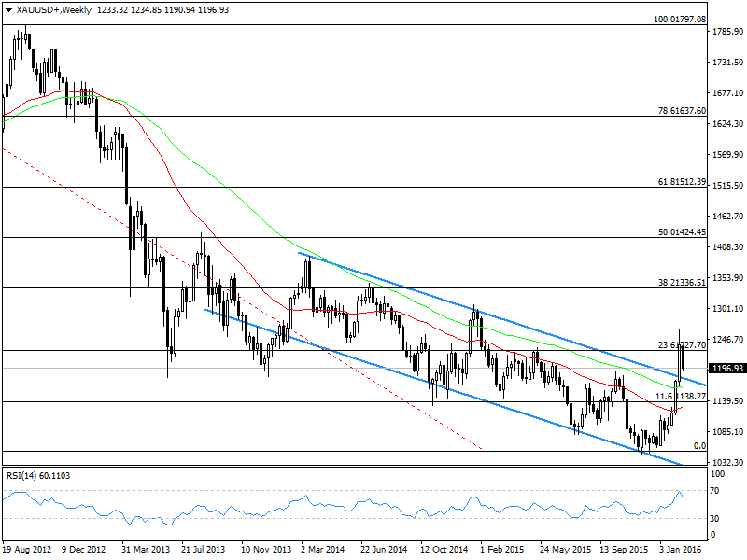The image size is (747, 560).
Task: Click price axis value 1515.50
Action: pos(728,185)
